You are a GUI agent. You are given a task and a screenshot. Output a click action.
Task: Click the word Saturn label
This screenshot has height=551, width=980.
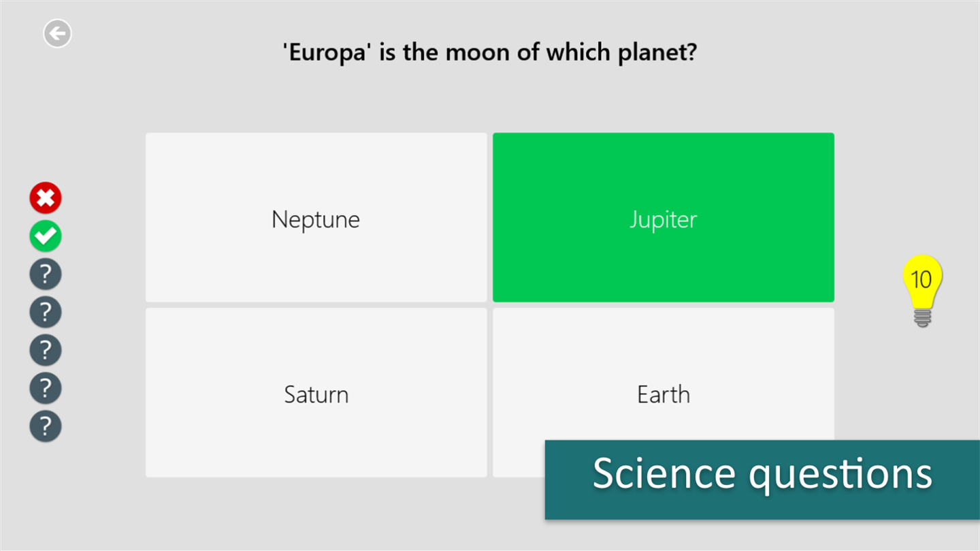pyautogui.click(x=316, y=394)
